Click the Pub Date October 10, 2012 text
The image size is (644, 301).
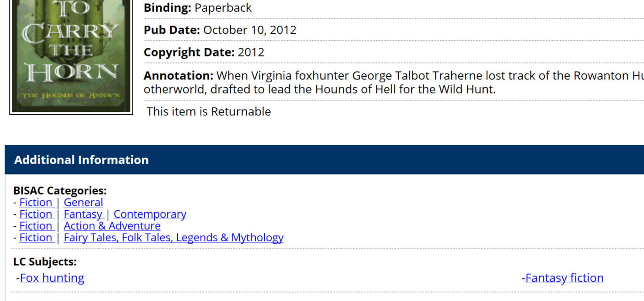(220, 30)
